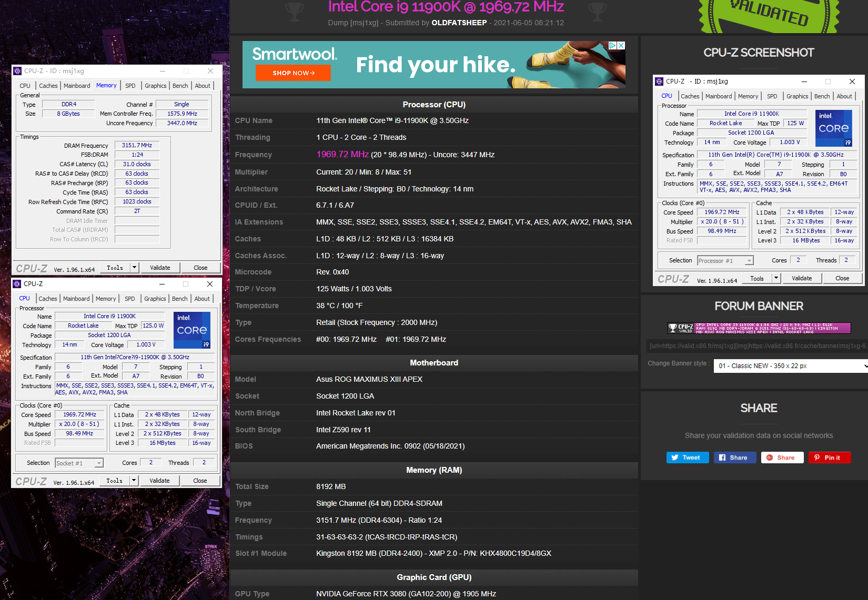
Task: Click the ad choices icon on Smartwool banner
Action: (612, 46)
